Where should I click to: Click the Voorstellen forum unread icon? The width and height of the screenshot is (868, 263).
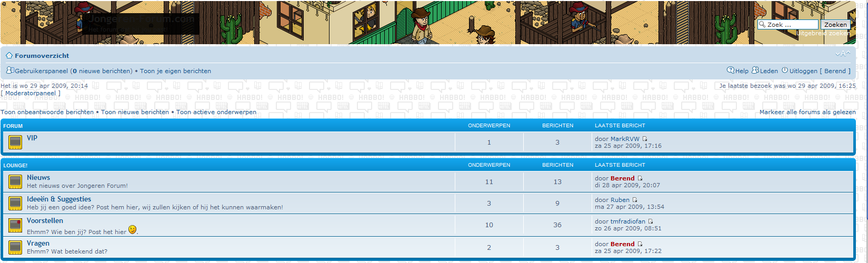tap(15, 225)
